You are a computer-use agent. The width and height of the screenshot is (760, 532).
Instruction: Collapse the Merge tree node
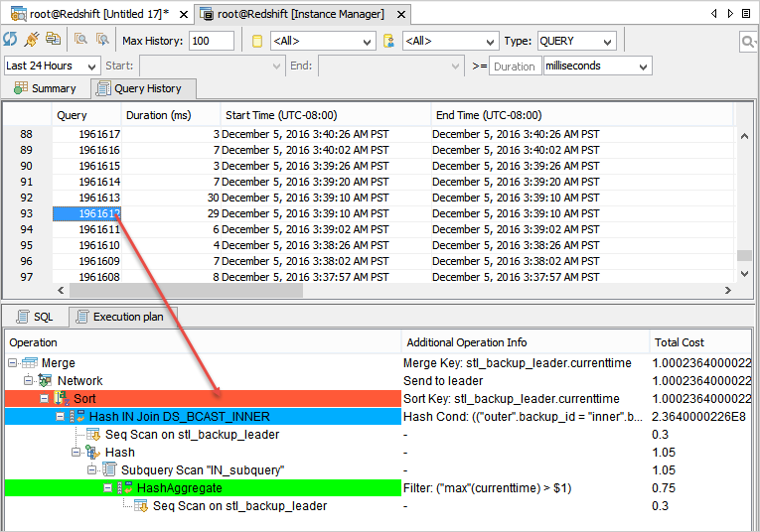click(13, 362)
